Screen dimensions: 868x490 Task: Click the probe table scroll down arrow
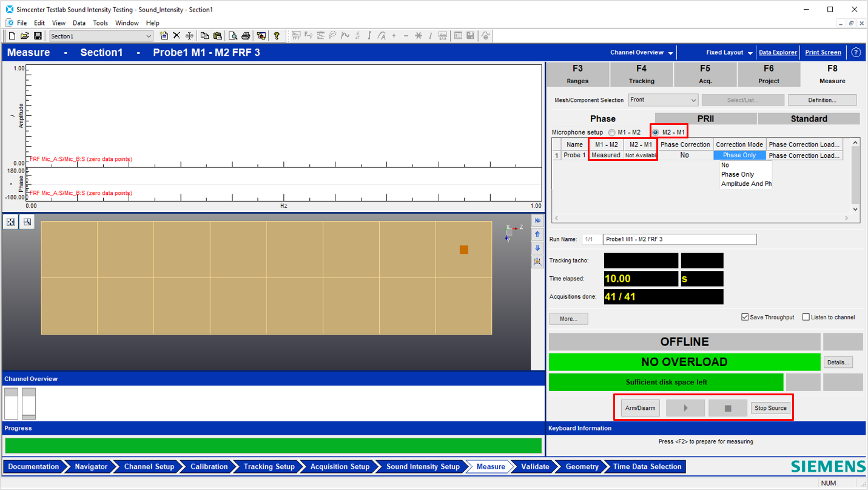855,209
